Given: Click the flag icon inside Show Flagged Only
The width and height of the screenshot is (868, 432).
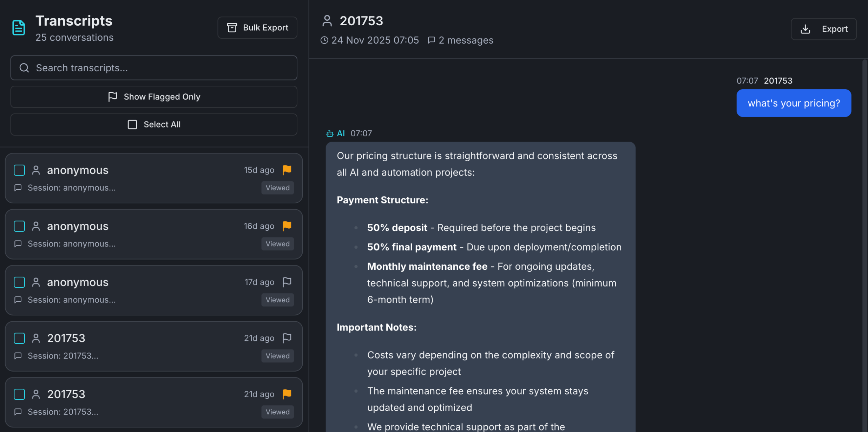Looking at the screenshot, I should (x=112, y=97).
